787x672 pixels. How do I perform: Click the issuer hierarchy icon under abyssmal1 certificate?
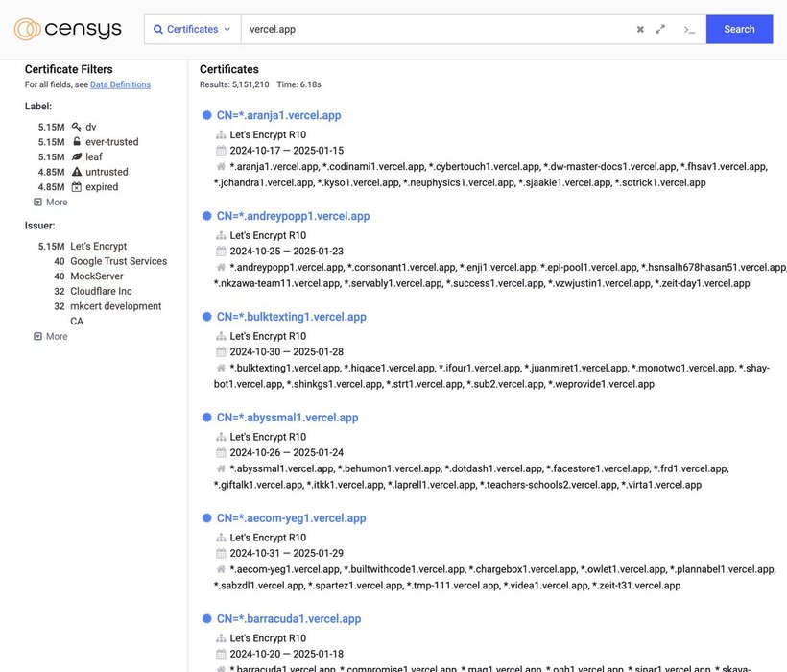[x=221, y=437]
